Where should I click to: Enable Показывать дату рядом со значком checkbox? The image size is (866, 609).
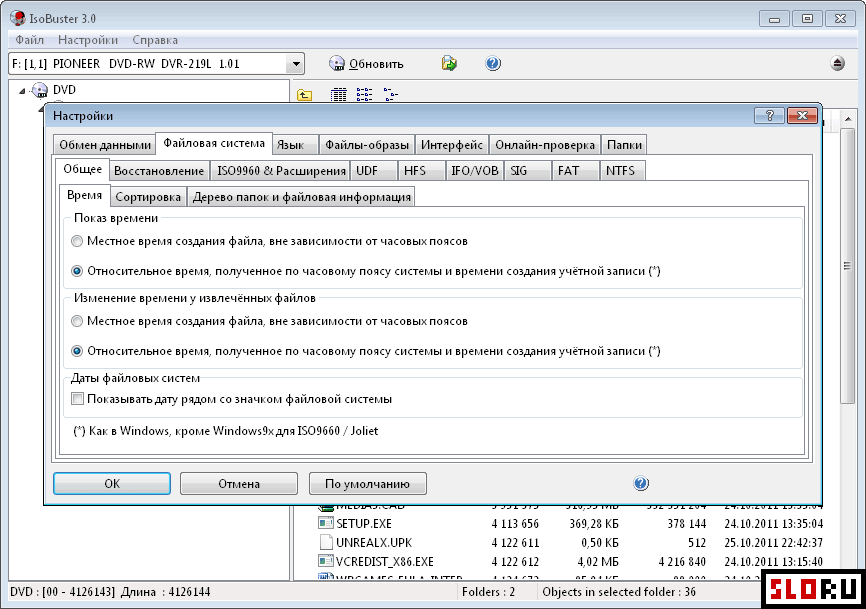[x=77, y=399]
